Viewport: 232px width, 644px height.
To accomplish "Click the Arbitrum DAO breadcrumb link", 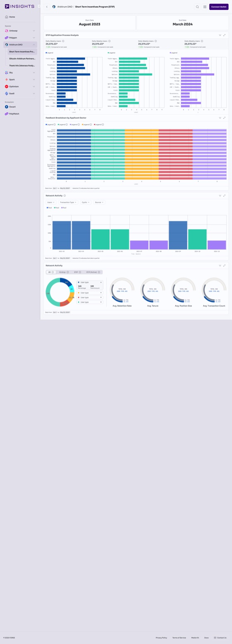I will (x=65, y=7).
